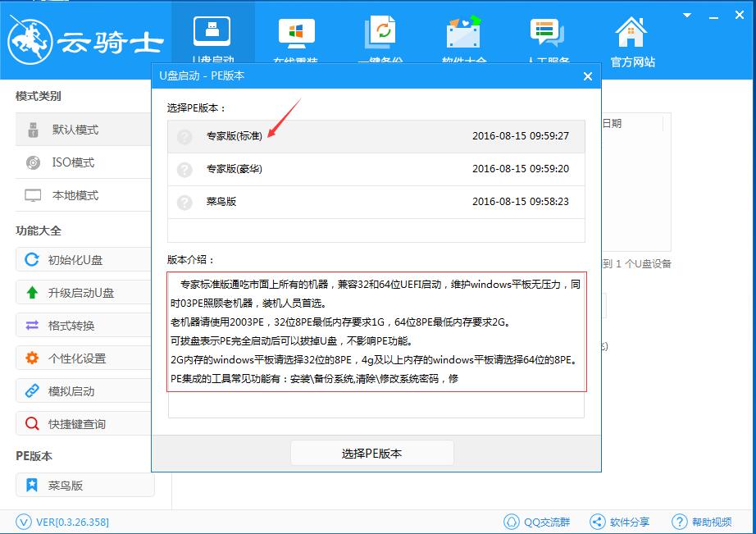Open the U盘启动 toolbar icon
This screenshot has height=534, width=756.
point(212,32)
